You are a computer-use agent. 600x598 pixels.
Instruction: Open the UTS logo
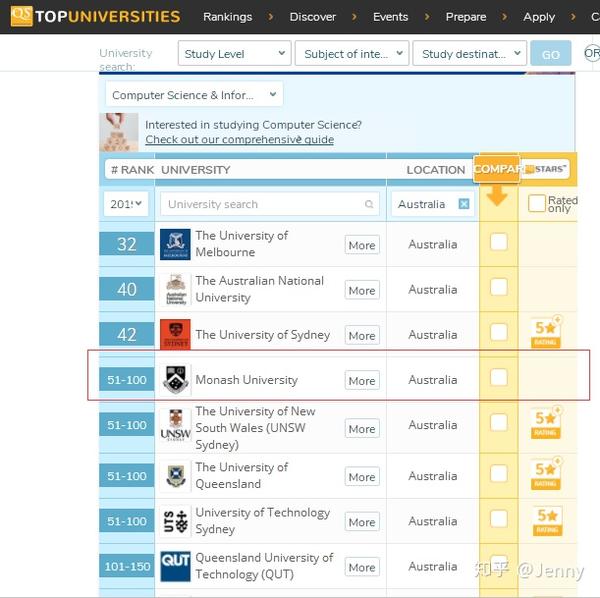(175, 521)
